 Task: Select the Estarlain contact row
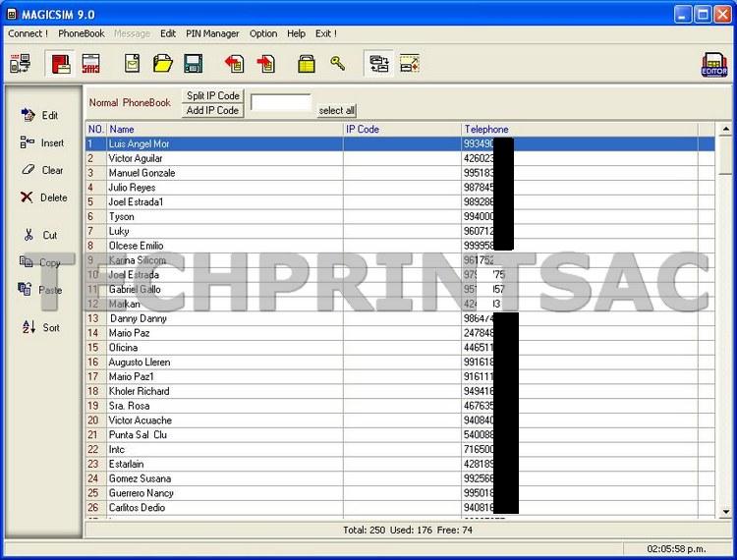[400, 464]
